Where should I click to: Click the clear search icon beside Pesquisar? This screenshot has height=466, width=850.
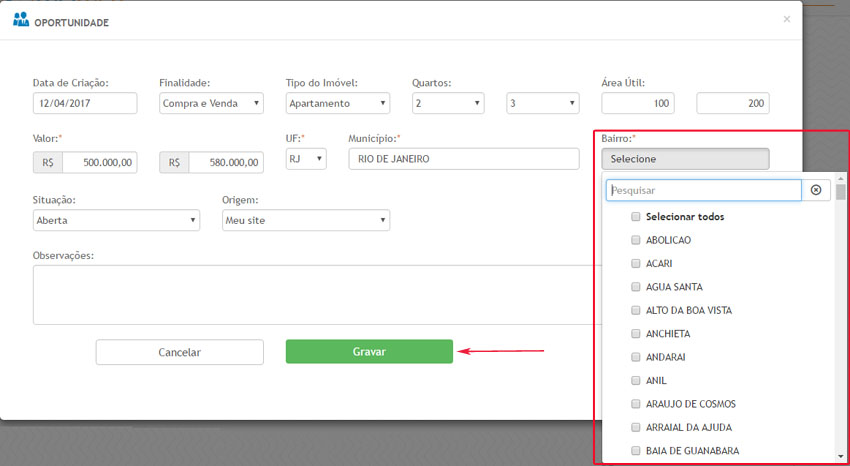pyautogui.click(x=816, y=190)
